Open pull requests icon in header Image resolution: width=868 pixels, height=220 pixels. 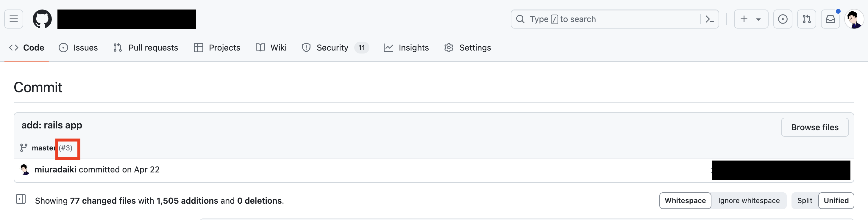(806, 19)
